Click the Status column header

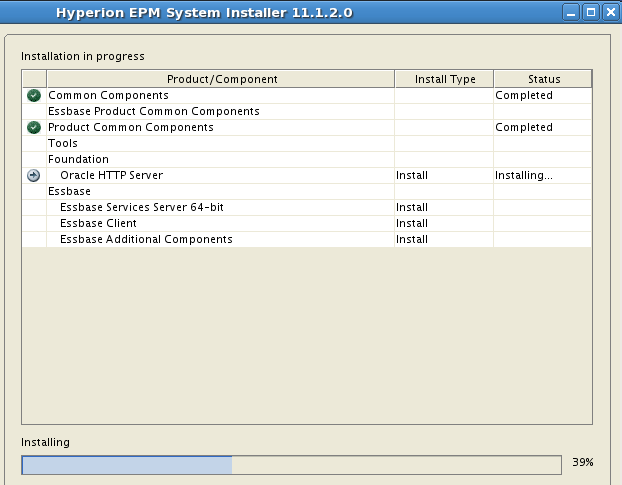[x=543, y=79]
